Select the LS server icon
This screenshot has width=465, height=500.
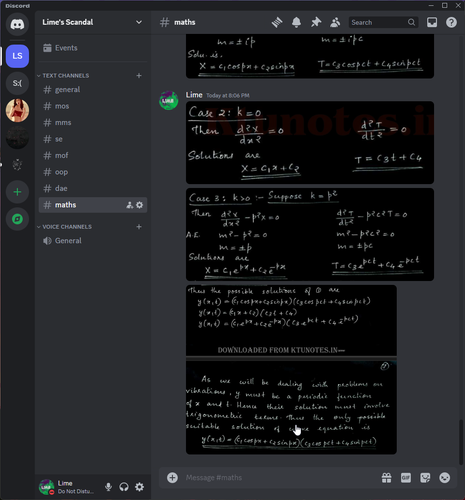(17, 56)
